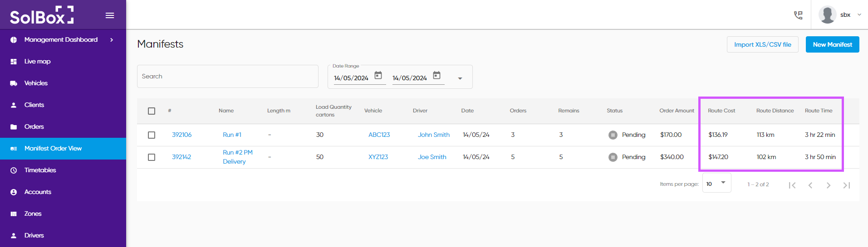
Task: Check the box for manifest 392106
Action: (x=152, y=135)
